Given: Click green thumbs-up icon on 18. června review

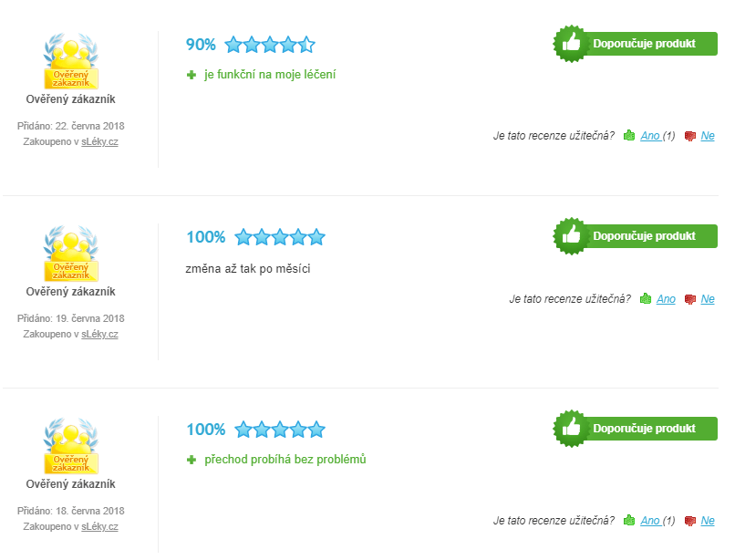Looking at the screenshot, I should point(629,520).
